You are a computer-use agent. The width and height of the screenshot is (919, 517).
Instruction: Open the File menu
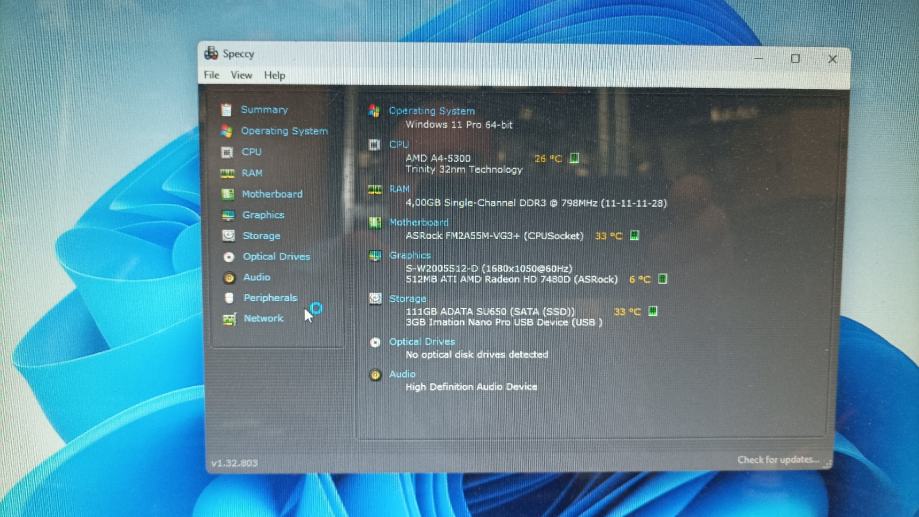click(x=212, y=75)
